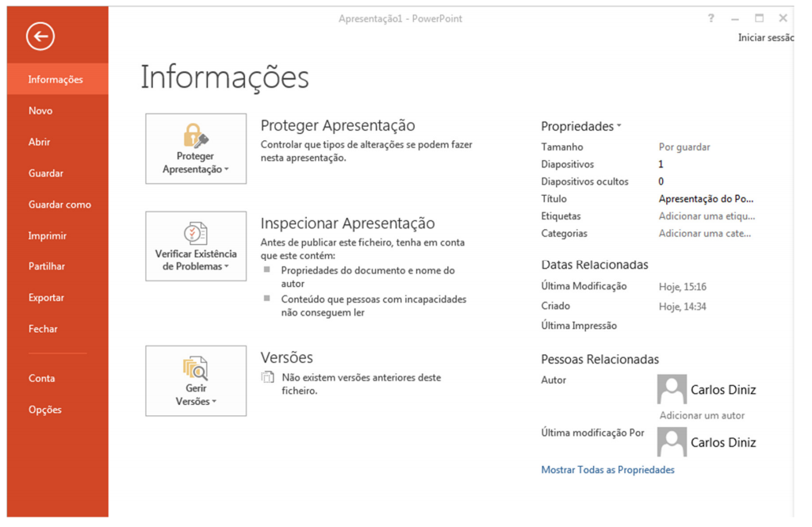Click Carlos Diniz author avatar
The width and height of the screenshot is (812, 527).
[x=672, y=389]
